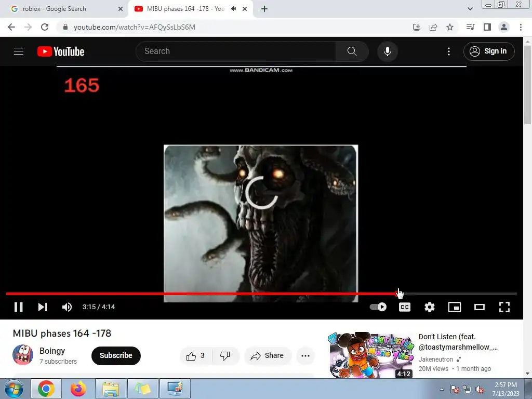Click the search magnifier button
This screenshot has height=399, width=532.
352,51
